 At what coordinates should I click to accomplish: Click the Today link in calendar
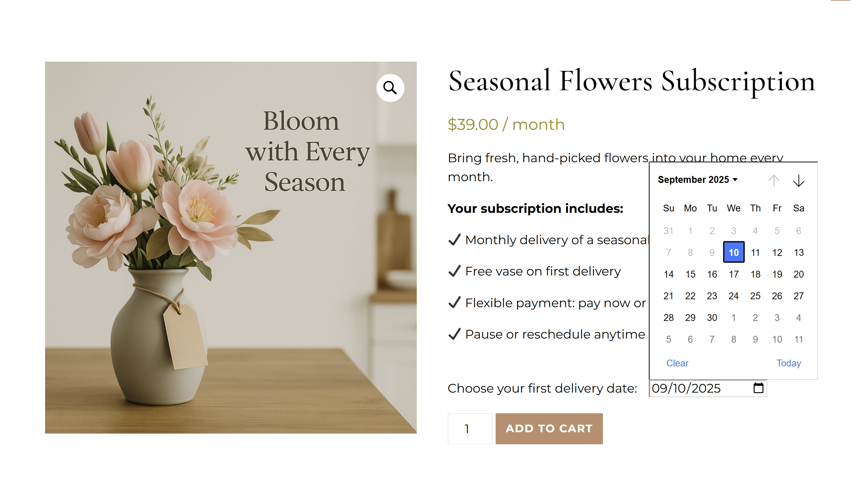(x=788, y=363)
